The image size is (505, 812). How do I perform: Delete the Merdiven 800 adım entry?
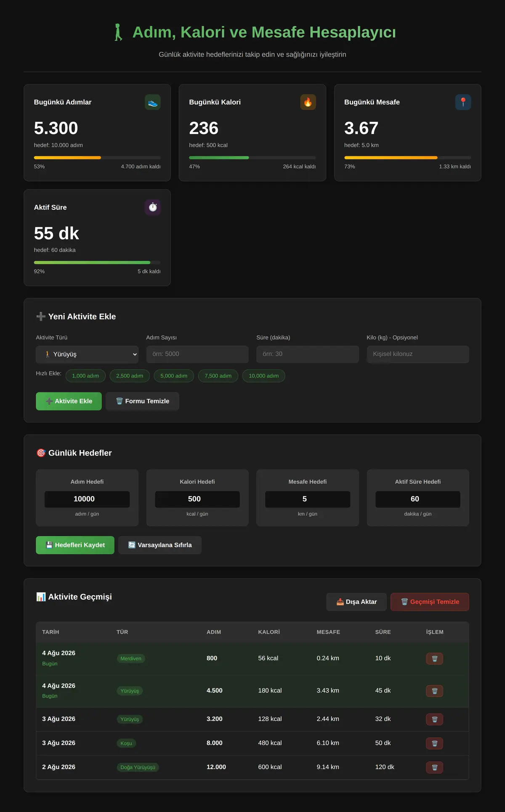coord(435,659)
